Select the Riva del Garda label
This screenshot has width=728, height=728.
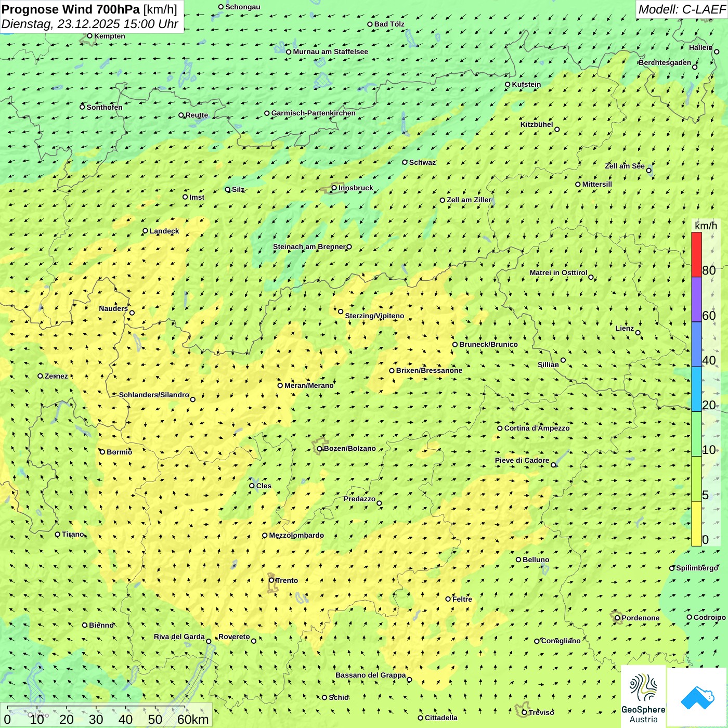point(179,636)
